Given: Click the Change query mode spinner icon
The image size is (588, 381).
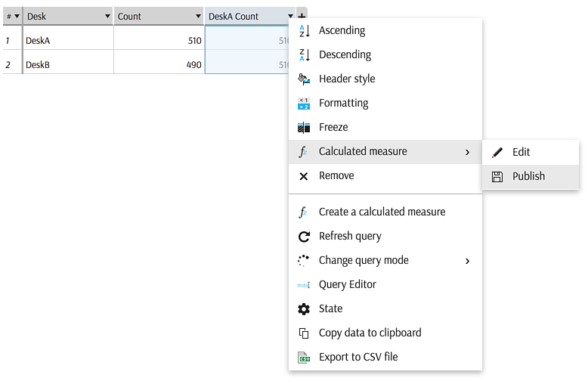Looking at the screenshot, I should pyautogui.click(x=303, y=261).
